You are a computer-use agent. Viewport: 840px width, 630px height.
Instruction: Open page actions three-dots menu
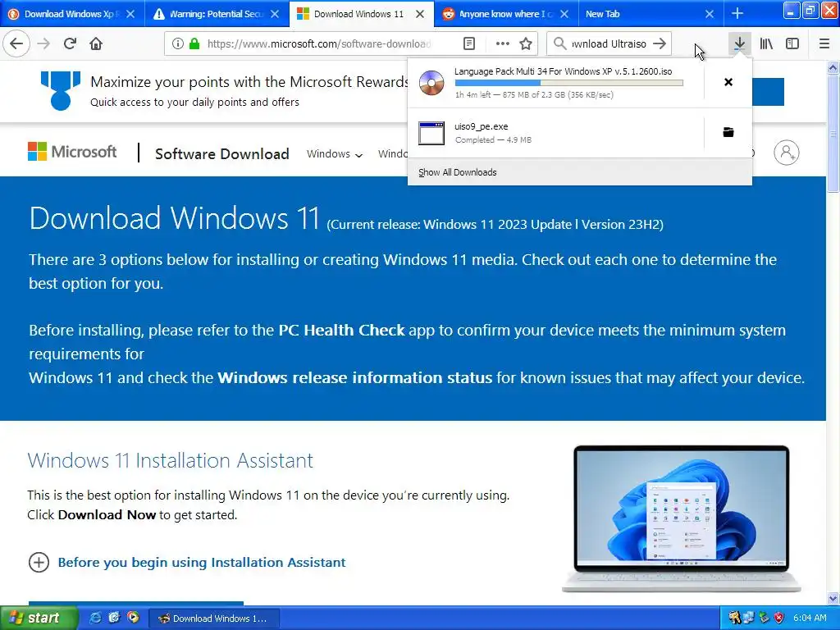click(x=503, y=43)
